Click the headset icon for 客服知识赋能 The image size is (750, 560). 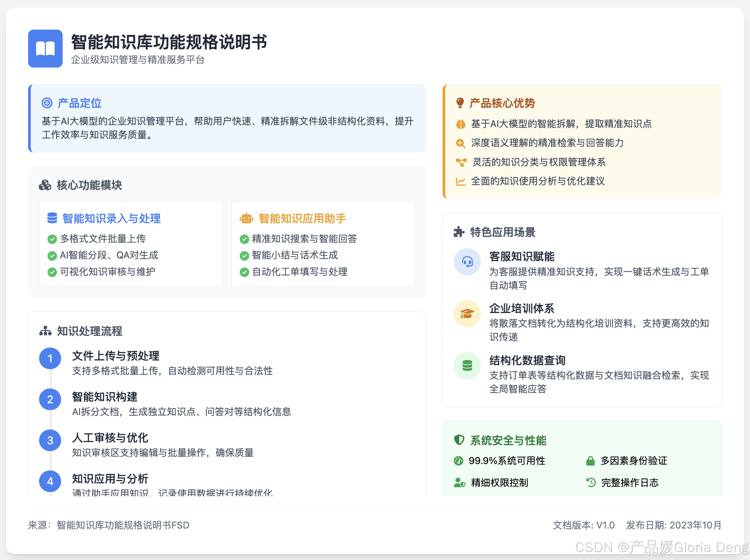click(467, 262)
